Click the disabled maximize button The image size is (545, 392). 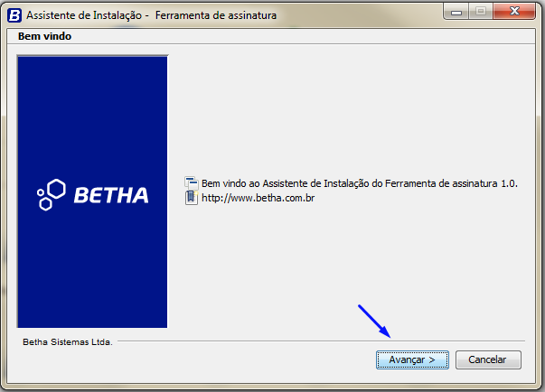click(480, 12)
